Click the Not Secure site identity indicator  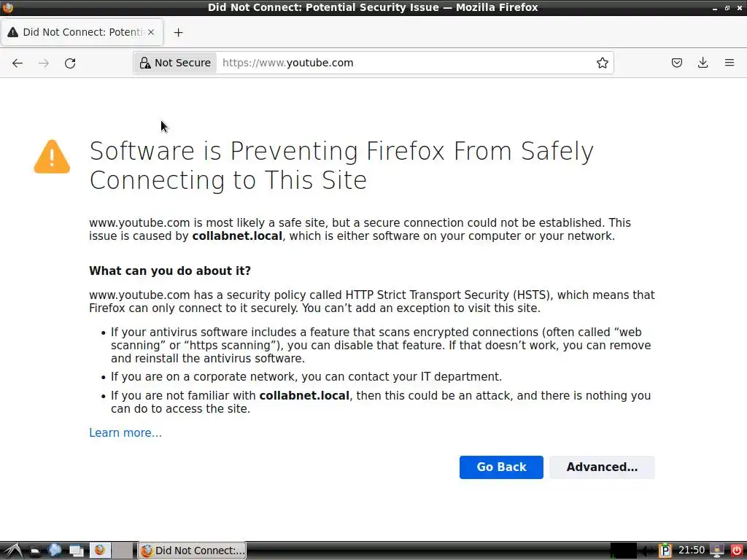175,63
